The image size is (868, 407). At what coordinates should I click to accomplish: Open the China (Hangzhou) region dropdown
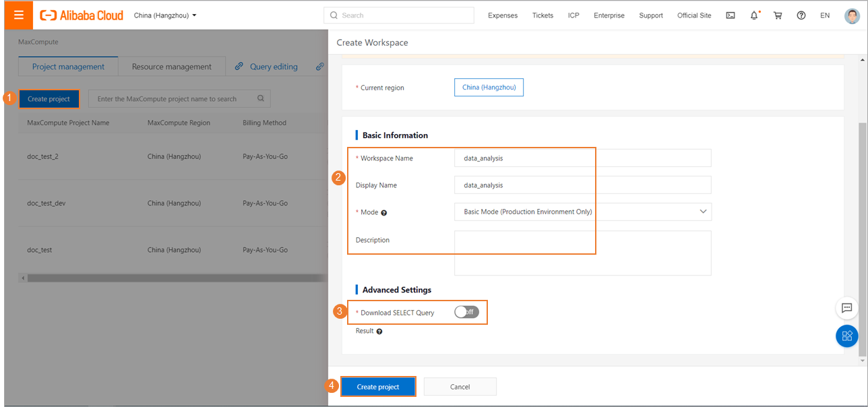click(x=165, y=15)
